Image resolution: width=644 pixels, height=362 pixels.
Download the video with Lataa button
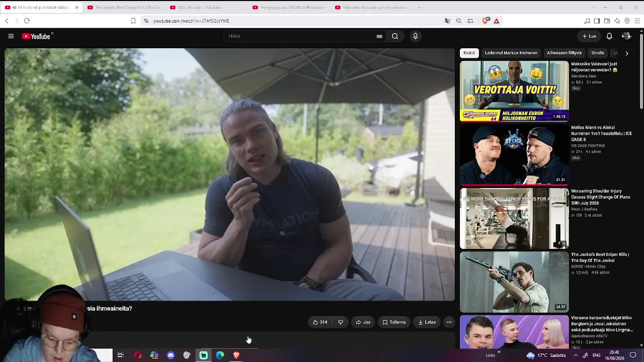tap(427, 322)
